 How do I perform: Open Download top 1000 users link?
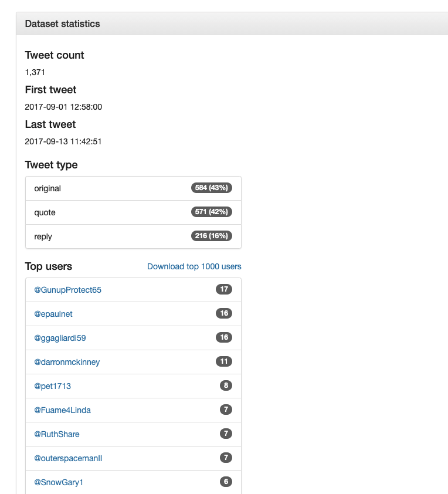(194, 266)
